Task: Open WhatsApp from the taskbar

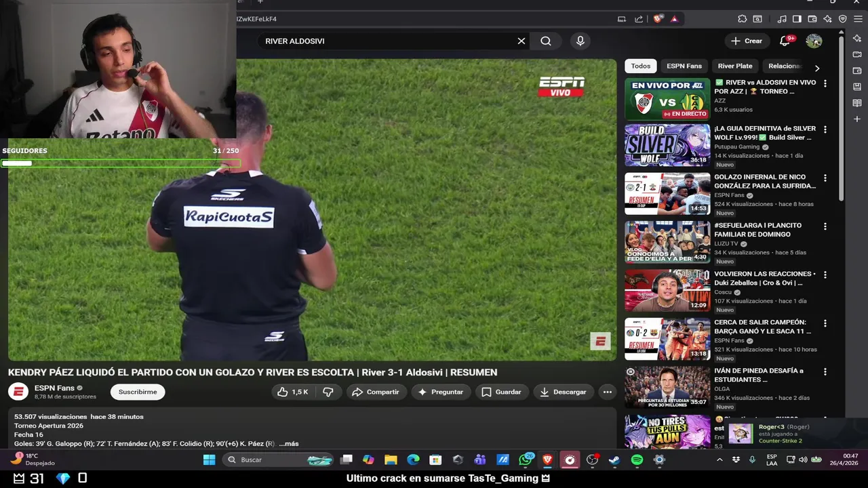Action: point(526,460)
